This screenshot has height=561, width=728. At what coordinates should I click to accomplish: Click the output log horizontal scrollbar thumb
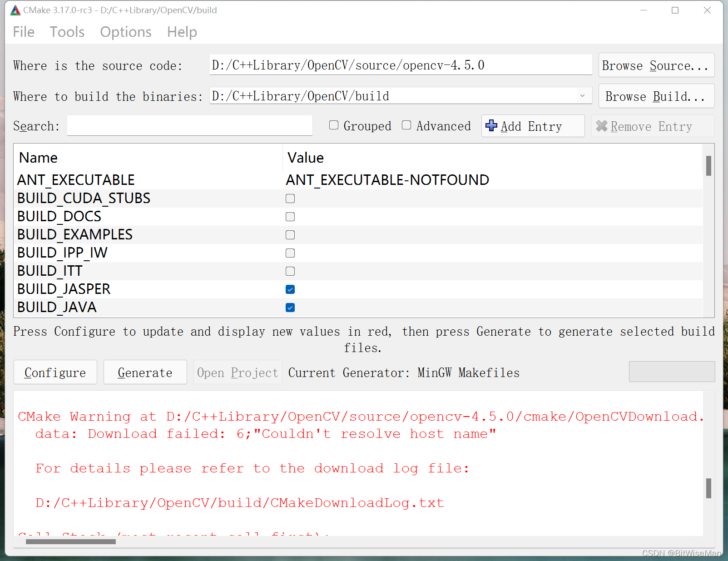point(71,541)
